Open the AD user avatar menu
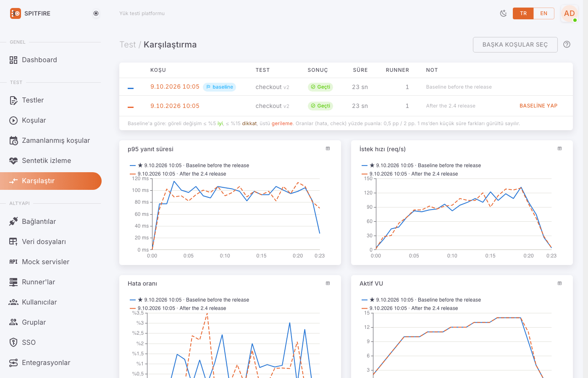 click(570, 13)
